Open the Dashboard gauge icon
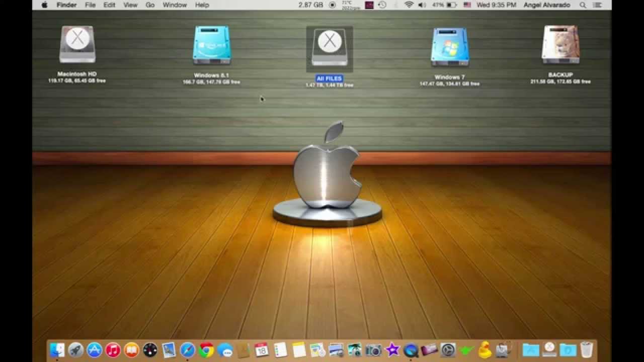Viewport: 644px width, 362px height. (x=150, y=350)
